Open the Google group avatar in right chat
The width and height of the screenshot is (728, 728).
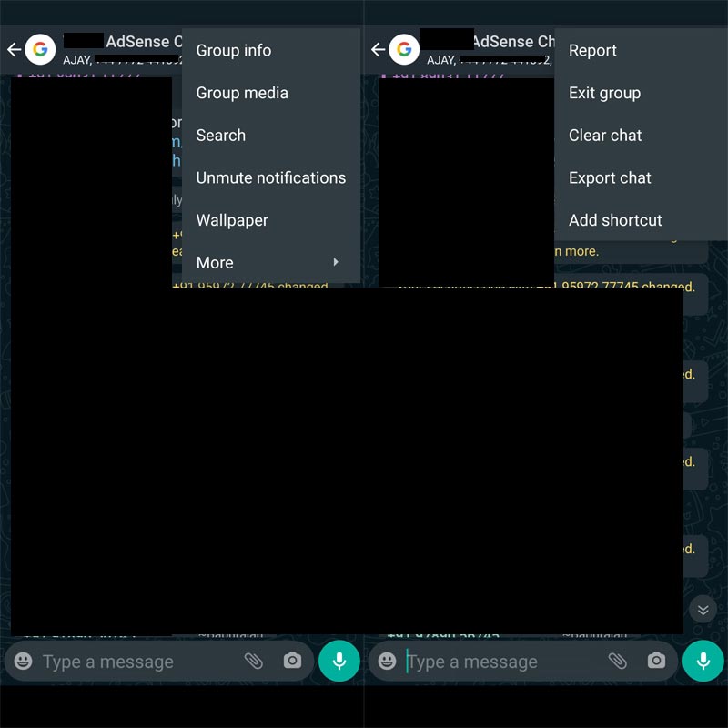point(404,49)
